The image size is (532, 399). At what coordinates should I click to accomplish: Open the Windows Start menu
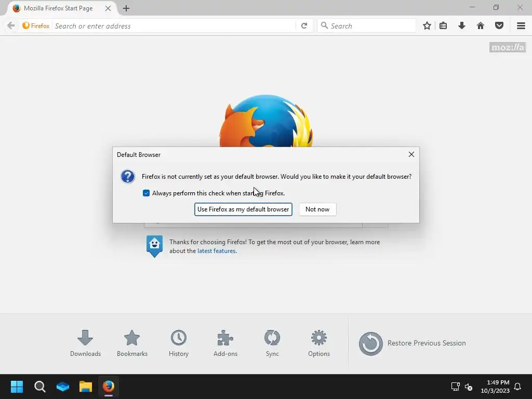coord(17,387)
